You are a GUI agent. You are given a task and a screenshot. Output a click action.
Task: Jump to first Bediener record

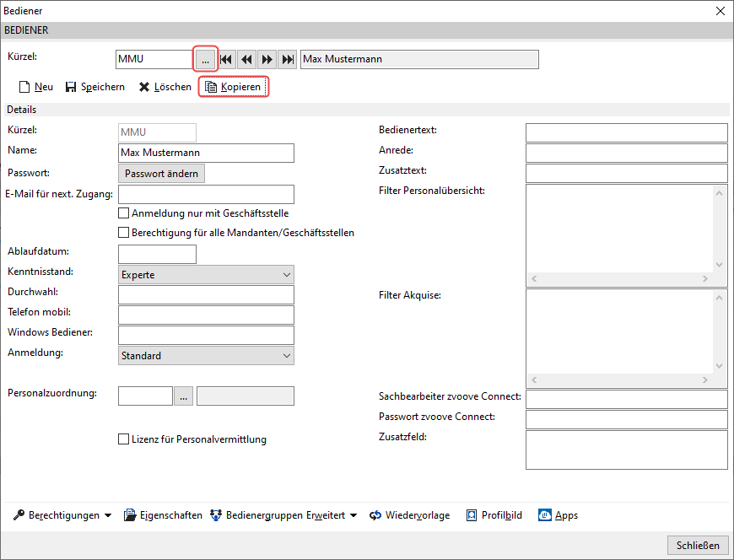[226, 59]
